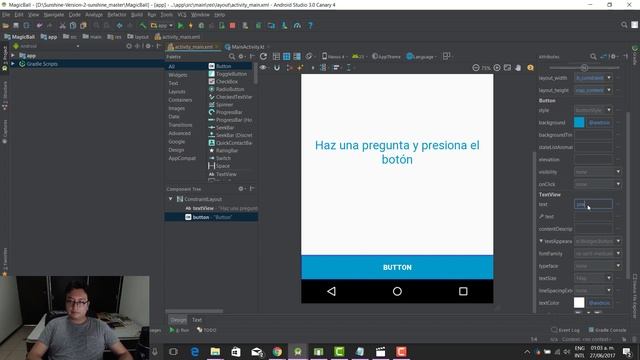The height and width of the screenshot is (360, 640).
Task: Open the Help question mark icon
Action: [310, 25]
